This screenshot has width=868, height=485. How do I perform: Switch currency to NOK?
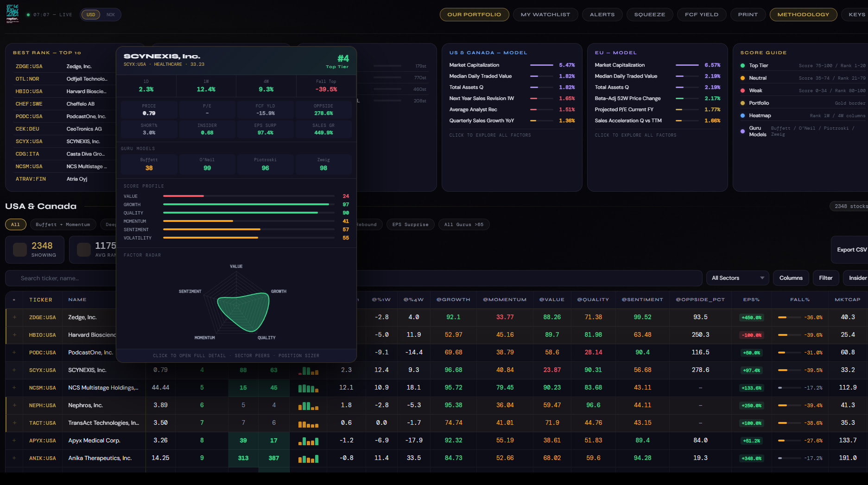point(110,15)
